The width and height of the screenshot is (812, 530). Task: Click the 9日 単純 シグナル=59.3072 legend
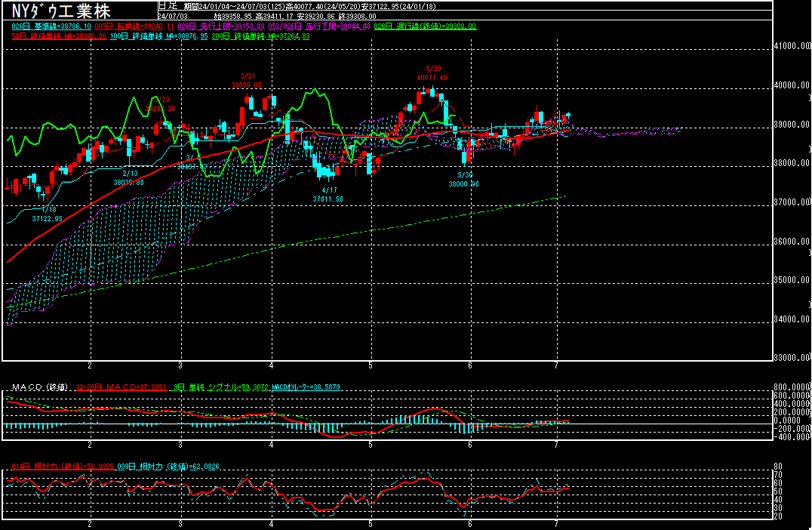(x=221, y=387)
